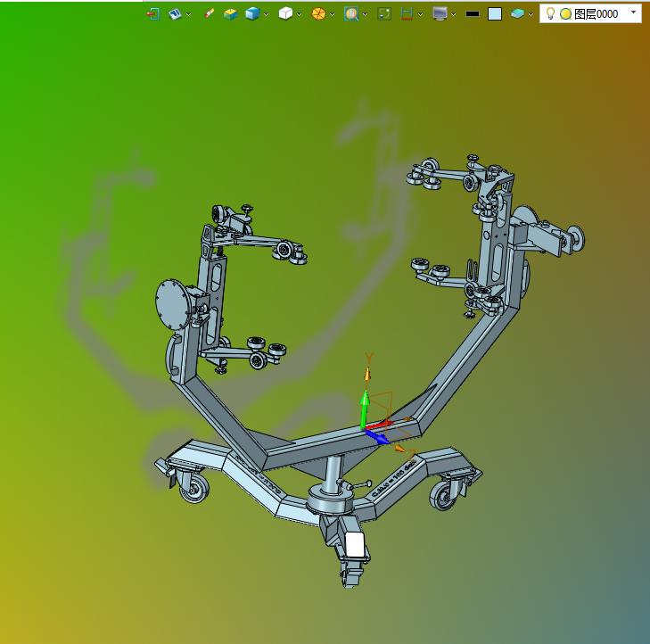Click the blue shaded cube icon
Image resolution: width=650 pixels, height=644 pixels.
252,13
